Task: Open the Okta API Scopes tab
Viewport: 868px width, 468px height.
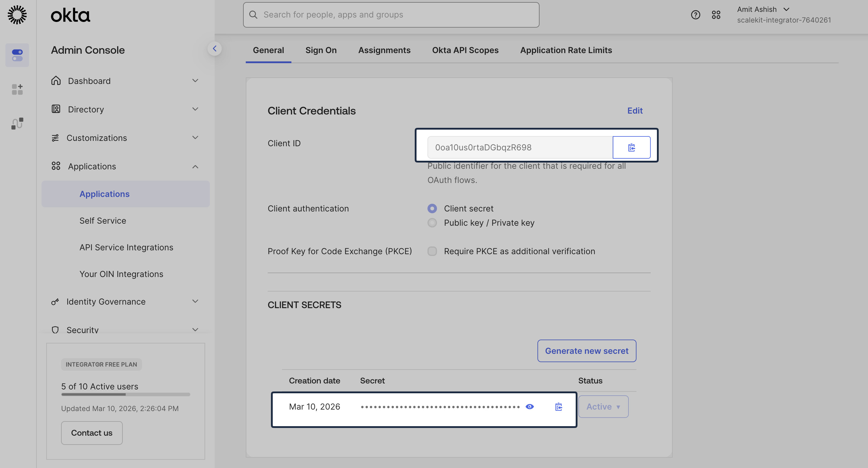Action: (465, 50)
